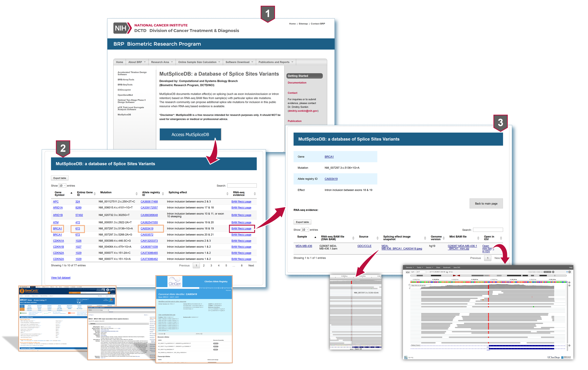This screenshot has width=588, height=370.
Task: Zoom in with the IGV plus button
Action: [569, 272]
